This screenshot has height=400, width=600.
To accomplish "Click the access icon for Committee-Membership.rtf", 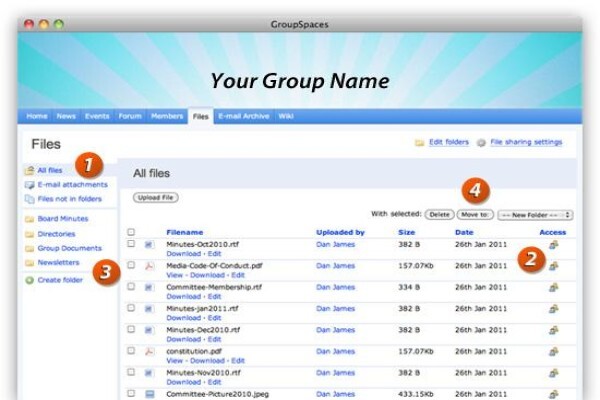I will tap(553, 287).
